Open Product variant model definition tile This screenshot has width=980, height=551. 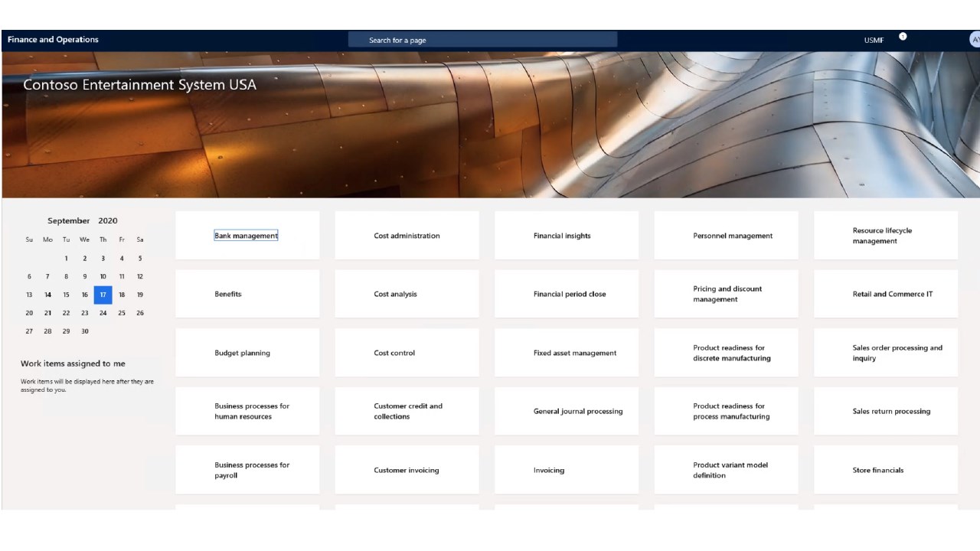[726, 470]
